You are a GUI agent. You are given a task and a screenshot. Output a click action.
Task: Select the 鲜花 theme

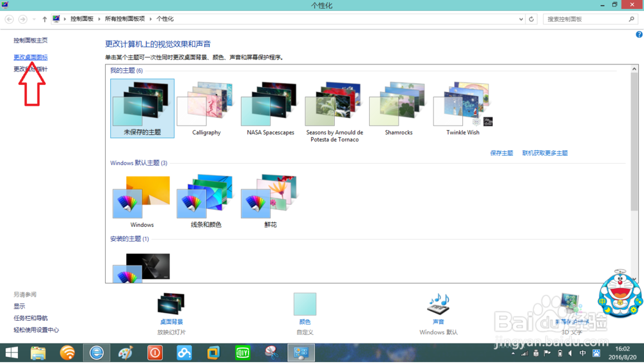click(270, 201)
